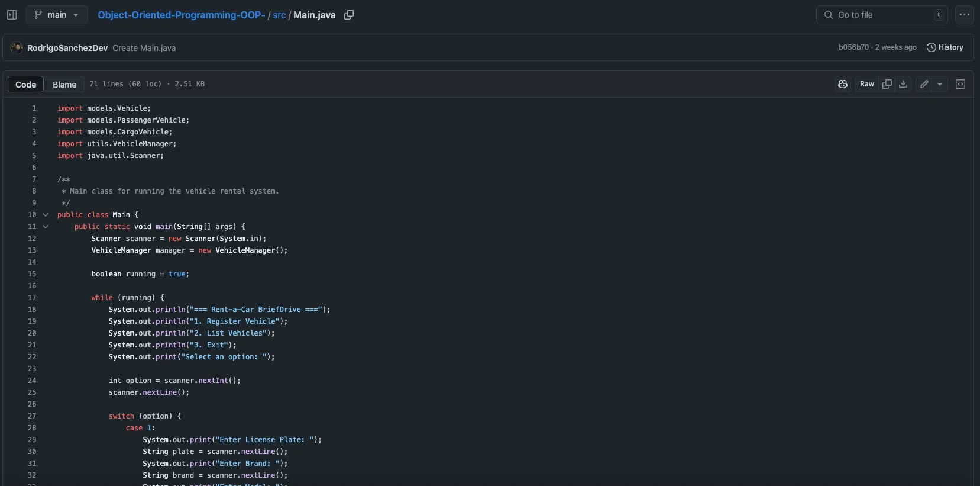View the Raw file
The width and height of the screenshot is (980, 486).
pyautogui.click(x=867, y=84)
